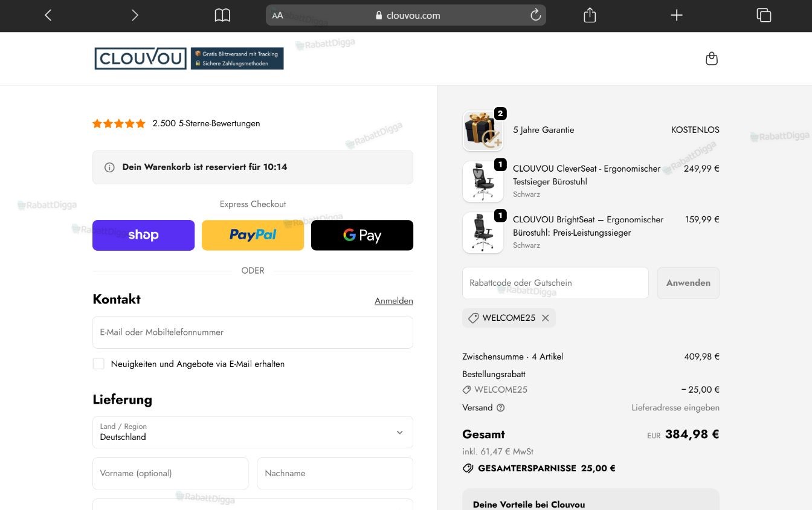The height and width of the screenshot is (510, 812).
Task: Click the clouvou.com address bar
Action: [406, 15]
